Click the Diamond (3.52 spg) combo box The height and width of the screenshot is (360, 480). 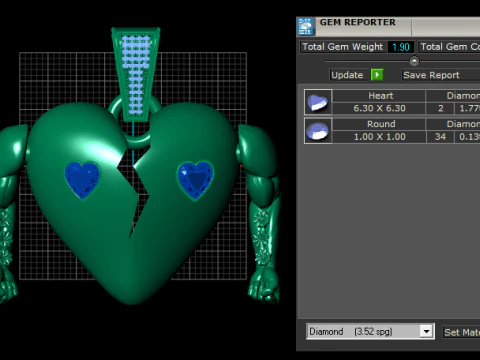[370, 331]
